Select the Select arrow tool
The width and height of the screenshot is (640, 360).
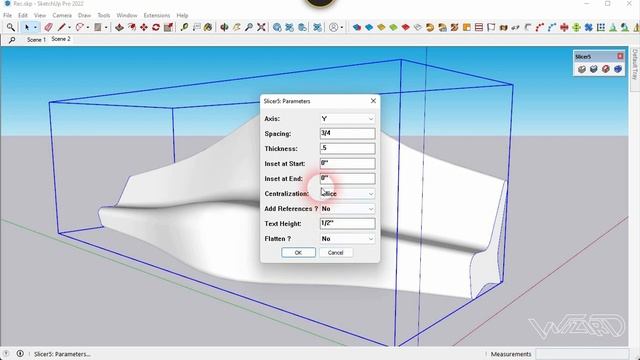[x=27, y=27]
